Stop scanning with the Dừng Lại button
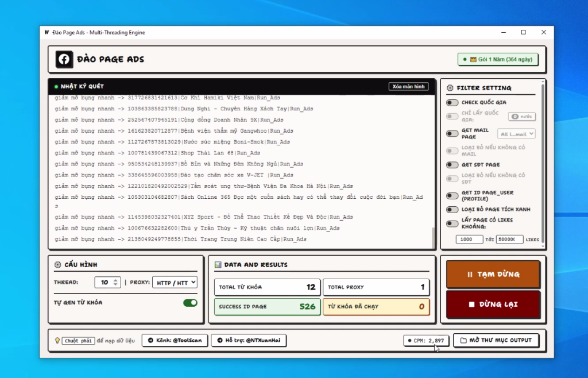Screen dimensions: 588x378 (493, 304)
